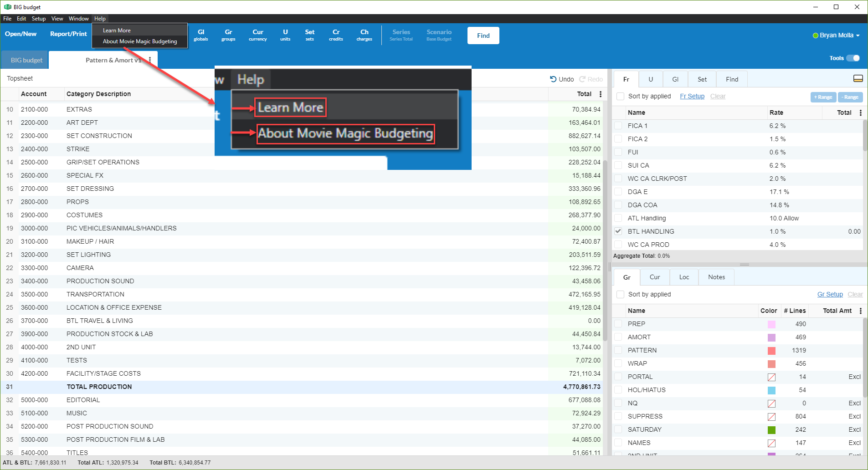Check the groups Sort by applied checkbox
868x470 pixels.
(620, 294)
